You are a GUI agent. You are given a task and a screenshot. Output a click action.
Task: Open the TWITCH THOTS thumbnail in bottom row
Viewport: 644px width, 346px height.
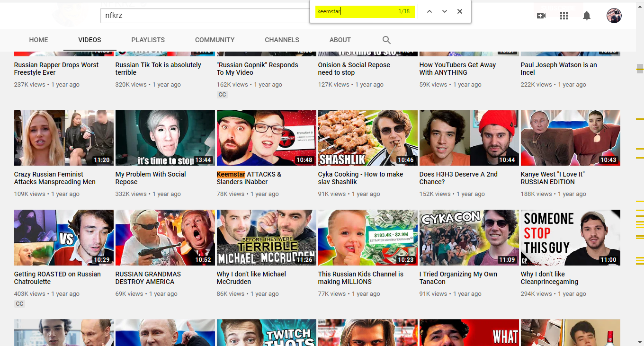coord(267,332)
